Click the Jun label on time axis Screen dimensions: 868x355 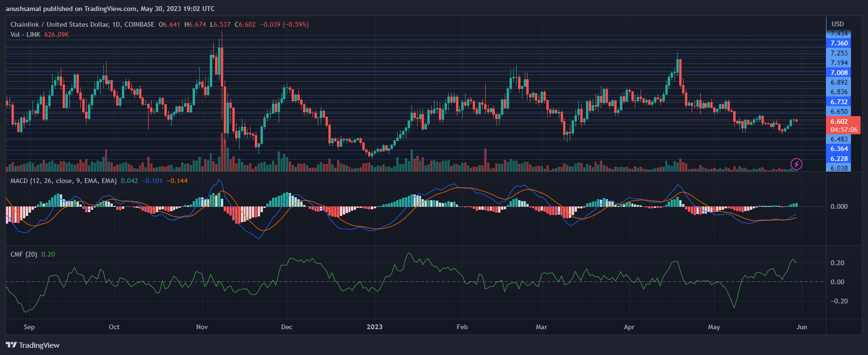(802, 327)
